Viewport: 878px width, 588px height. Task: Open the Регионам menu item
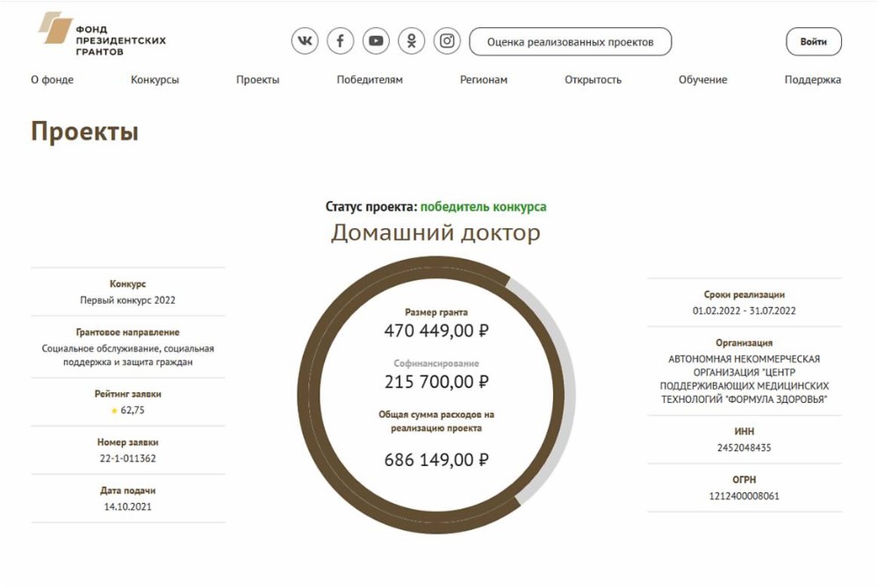pos(484,80)
